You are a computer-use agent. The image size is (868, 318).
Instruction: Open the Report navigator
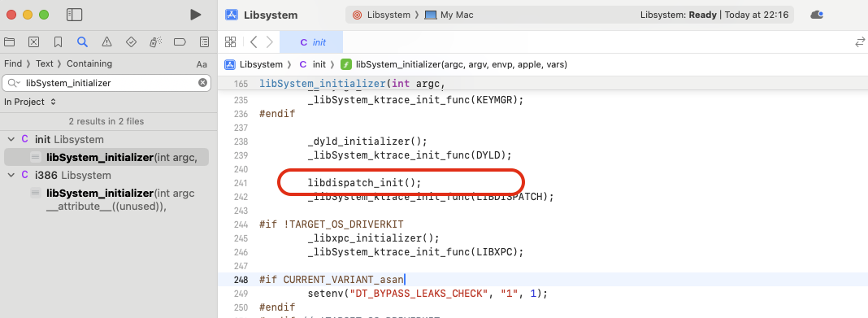(204, 41)
